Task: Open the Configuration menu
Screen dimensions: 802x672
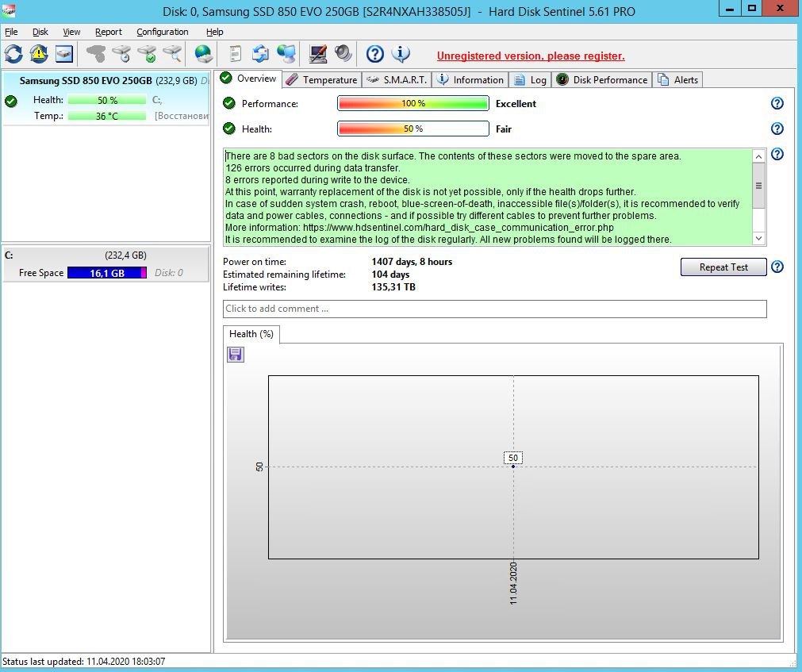Action: [162, 32]
